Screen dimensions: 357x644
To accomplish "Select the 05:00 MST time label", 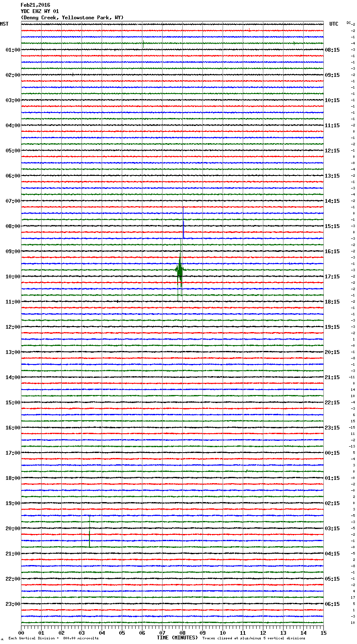I will point(13,151).
